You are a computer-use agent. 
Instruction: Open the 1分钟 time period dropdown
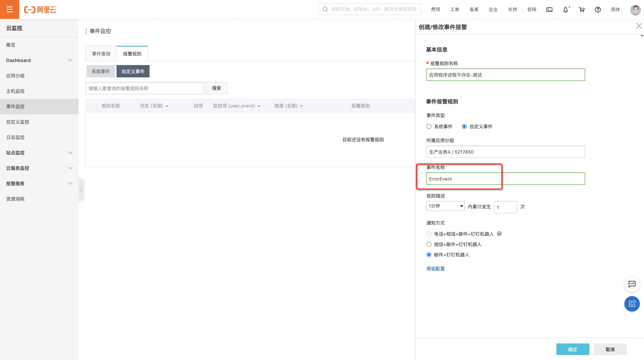445,206
